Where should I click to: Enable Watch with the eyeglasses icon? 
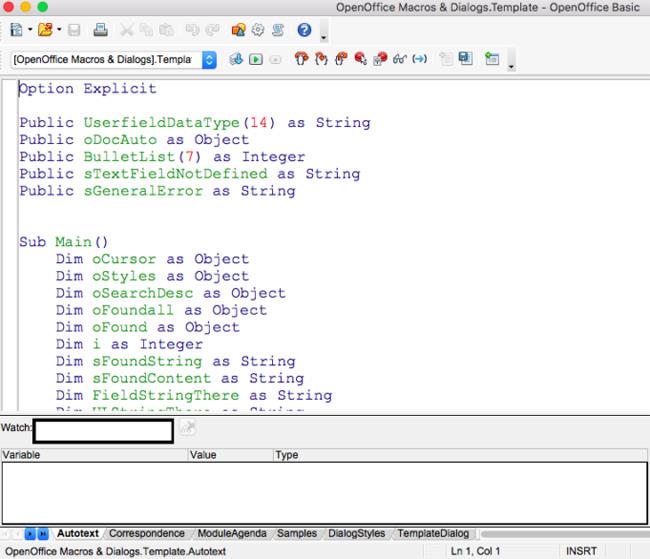click(399, 60)
